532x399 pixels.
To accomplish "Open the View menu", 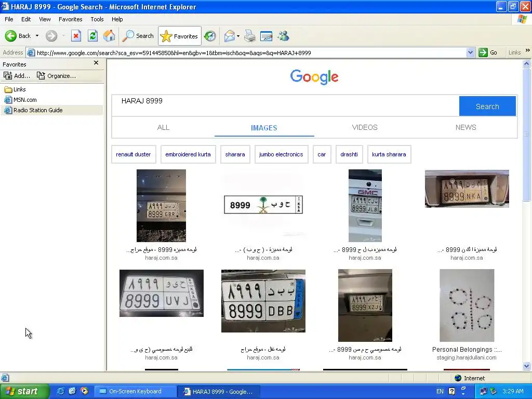I will pyautogui.click(x=45, y=19).
